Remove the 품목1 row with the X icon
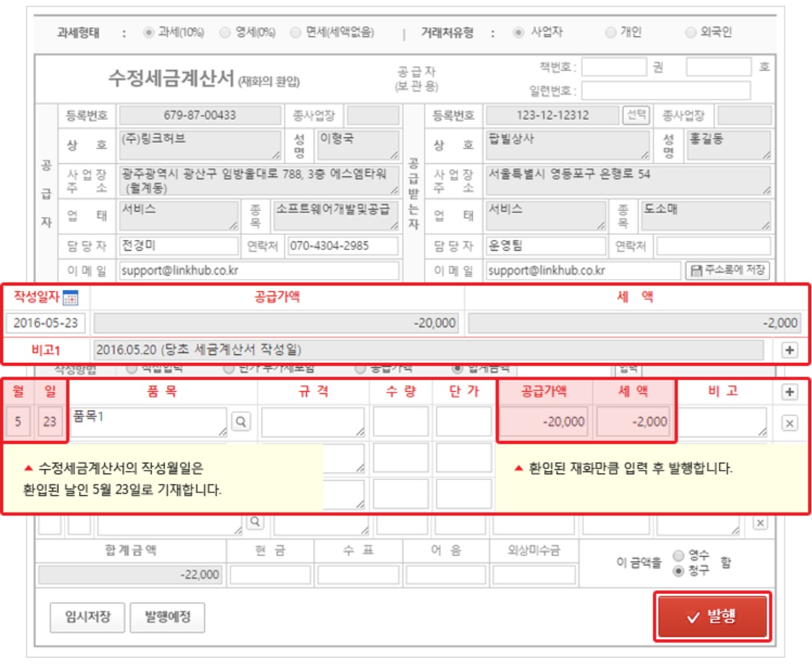Image resolution: width=812 pixels, height=665 pixels. [789, 424]
